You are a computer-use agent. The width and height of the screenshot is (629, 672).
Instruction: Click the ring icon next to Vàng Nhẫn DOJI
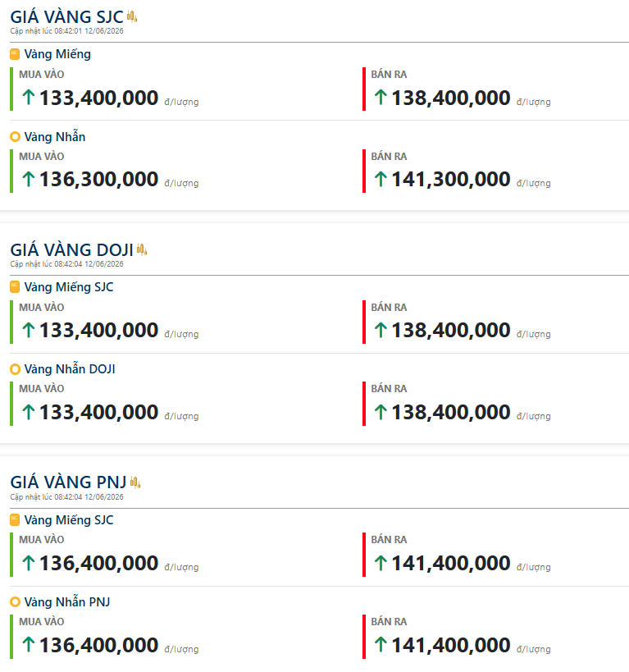click(15, 369)
